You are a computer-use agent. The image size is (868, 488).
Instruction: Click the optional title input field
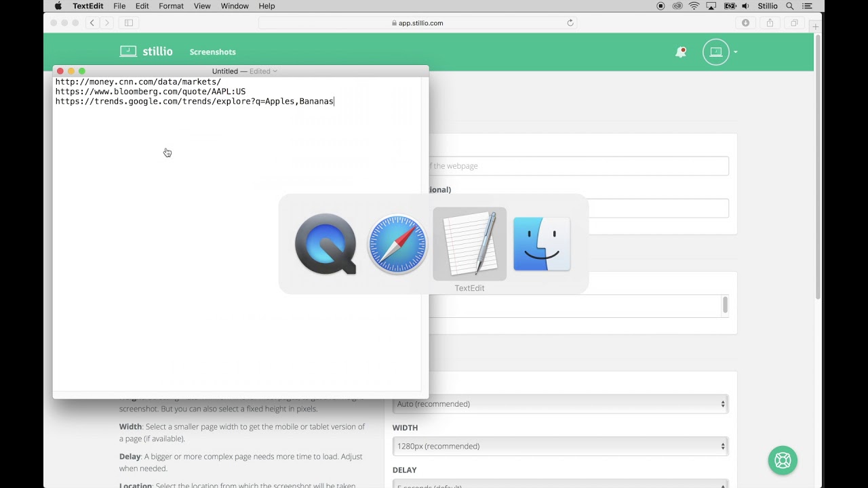pos(578,208)
